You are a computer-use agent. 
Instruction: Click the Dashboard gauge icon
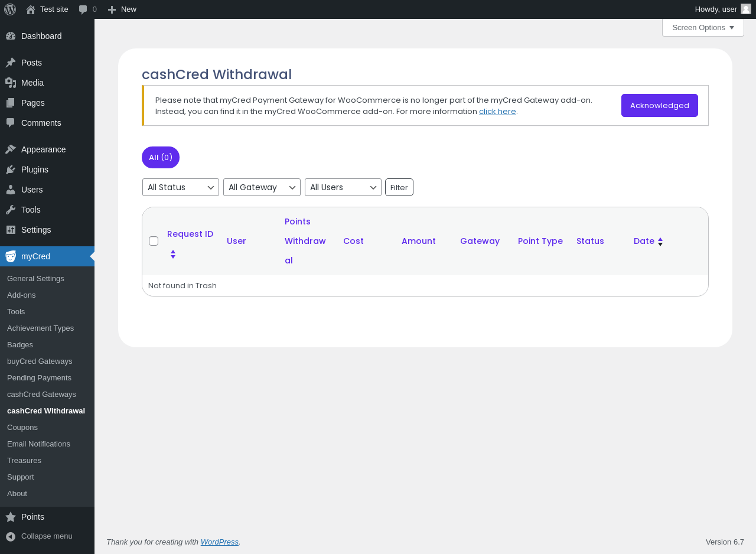[x=11, y=36]
